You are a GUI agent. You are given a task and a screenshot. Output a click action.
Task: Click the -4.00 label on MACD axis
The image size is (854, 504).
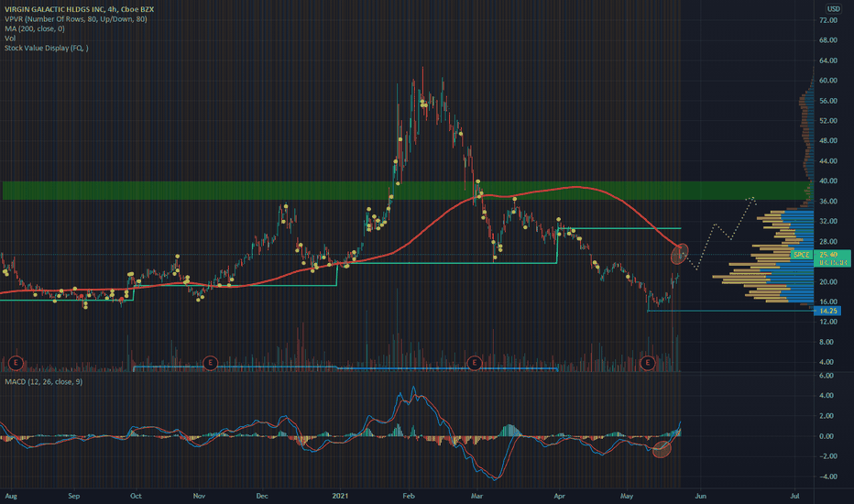pyautogui.click(x=827, y=477)
